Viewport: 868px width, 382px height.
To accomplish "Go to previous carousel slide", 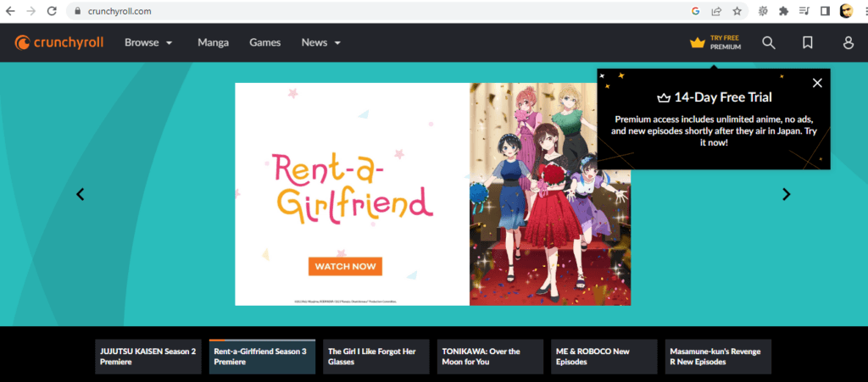I will [81, 194].
